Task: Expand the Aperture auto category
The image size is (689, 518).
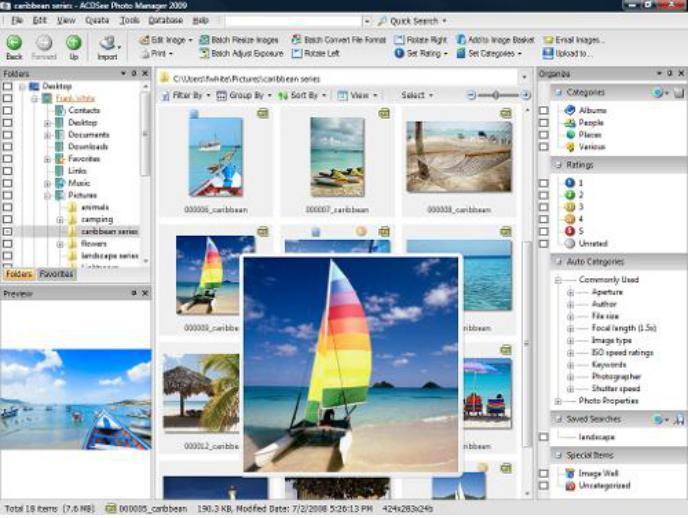Action: (570, 293)
